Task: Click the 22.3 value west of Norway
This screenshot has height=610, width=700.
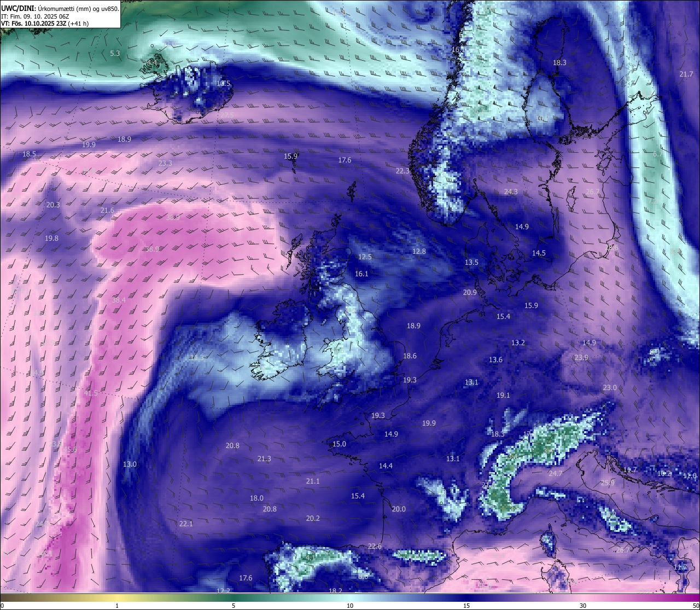Action: pyautogui.click(x=402, y=171)
